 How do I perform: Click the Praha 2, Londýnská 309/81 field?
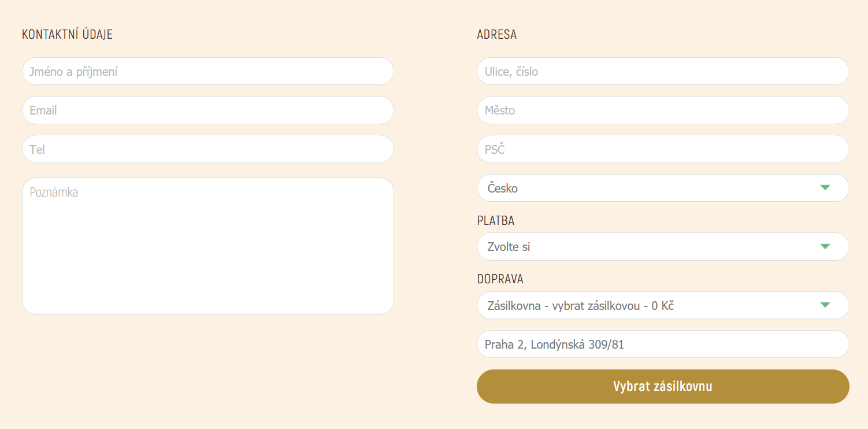click(663, 344)
